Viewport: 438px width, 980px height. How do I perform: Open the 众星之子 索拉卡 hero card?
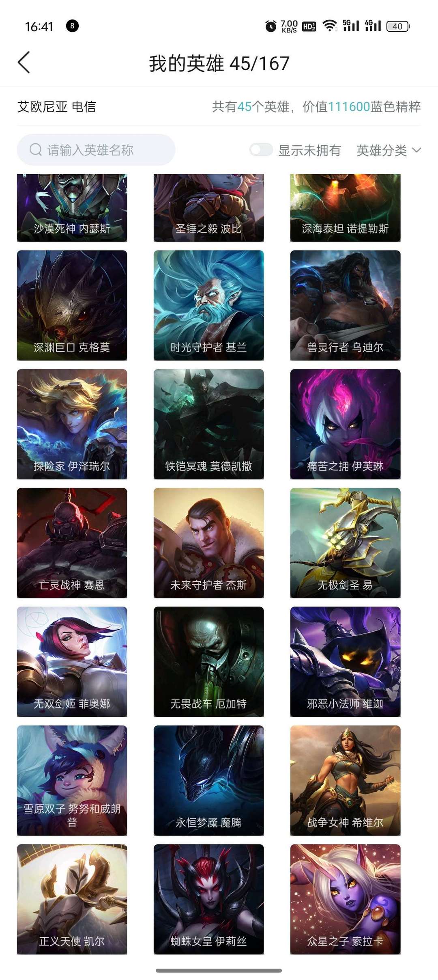[345, 899]
